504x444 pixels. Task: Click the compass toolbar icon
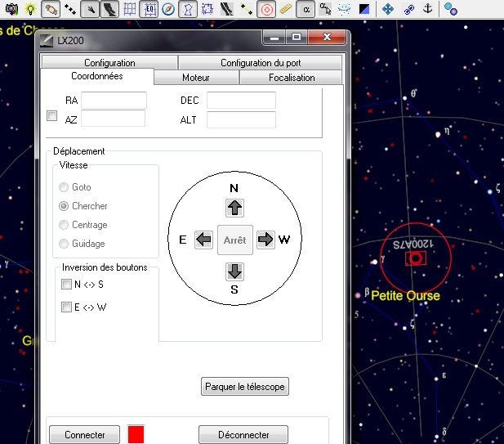tap(168, 9)
